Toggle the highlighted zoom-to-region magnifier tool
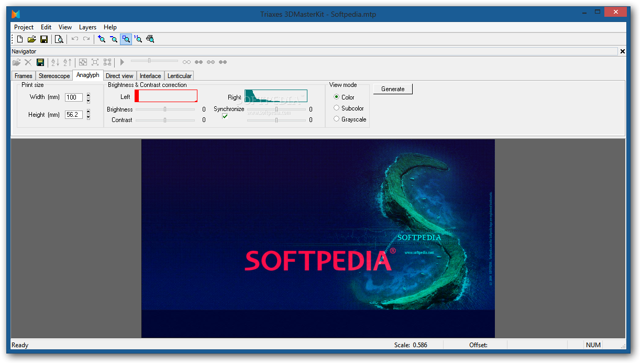Screen dimensions: 641x364 (126, 39)
